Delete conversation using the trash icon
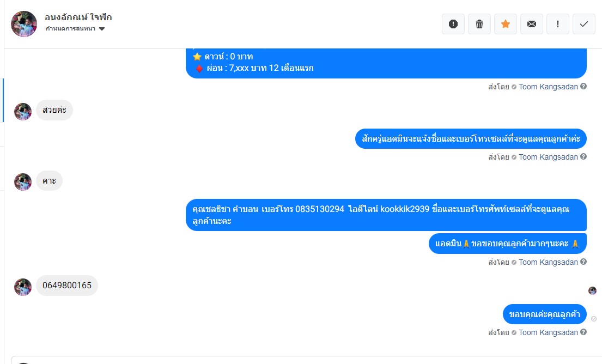Image resolution: width=602 pixels, height=364 pixels. click(479, 24)
